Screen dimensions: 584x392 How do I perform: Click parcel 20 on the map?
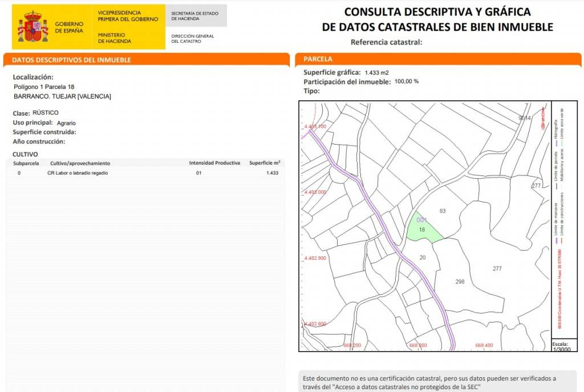pyautogui.click(x=423, y=258)
